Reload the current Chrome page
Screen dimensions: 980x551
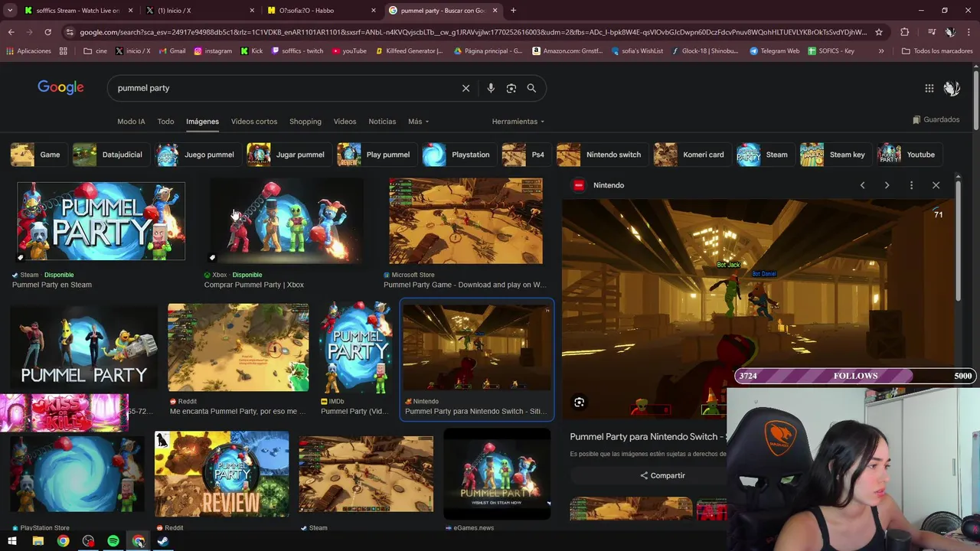47,32
